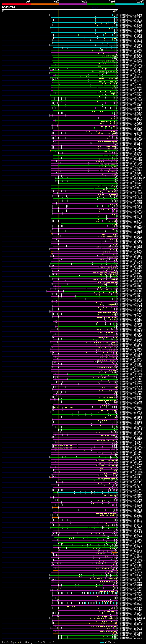Screen dimensions: 146x644
Task: Open hit UniRef100_P13993
Action: click(131, 15)
